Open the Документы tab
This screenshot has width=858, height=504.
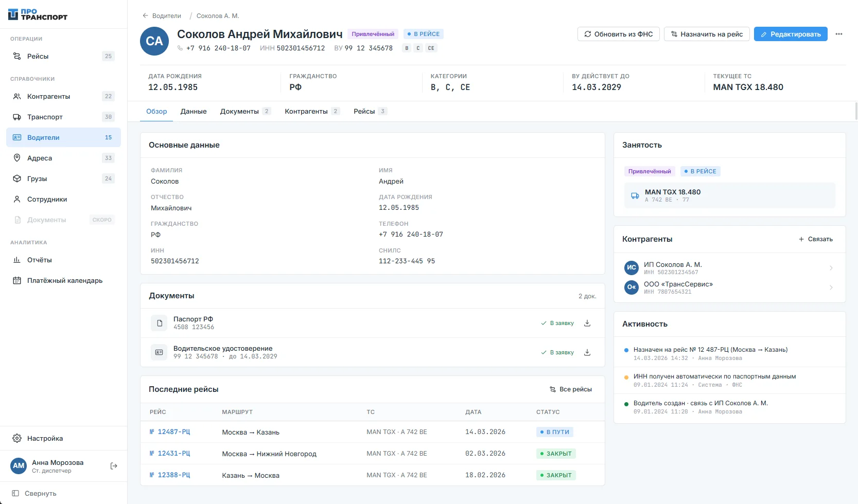pyautogui.click(x=245, y=111)
